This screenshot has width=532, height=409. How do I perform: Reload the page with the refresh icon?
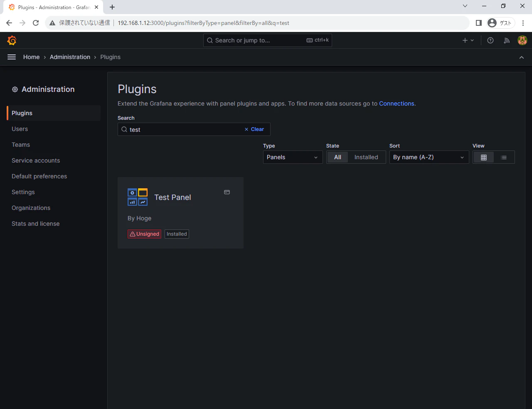tap(36, 23)
